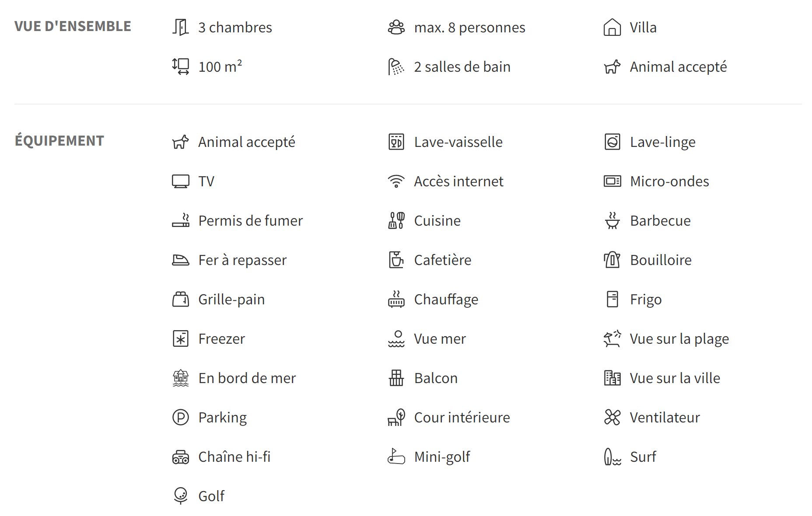Select the '3 chambres' text
The height and width of the screenshot is (516, 812).
[x=235, y=28]
